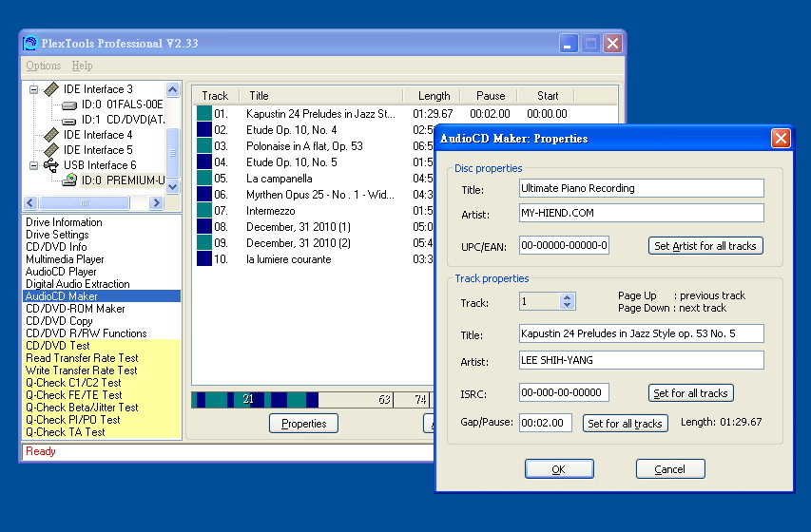Viewport: 811px width, 532px height.
Task: Click the Title column header
Action: pos(320,96)
